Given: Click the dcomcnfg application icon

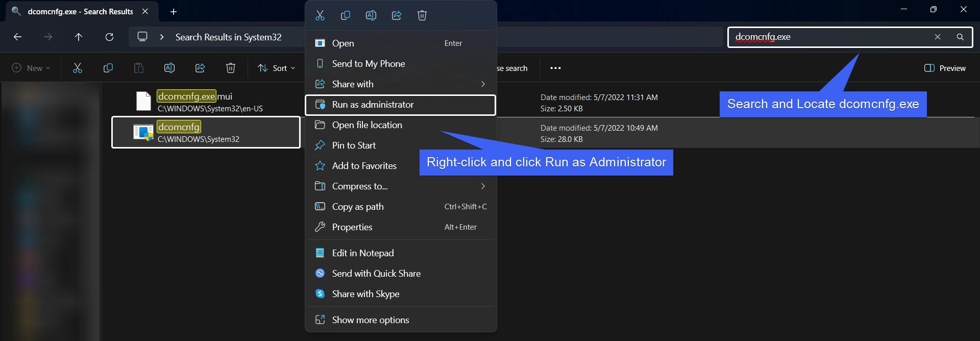Looking at the screenshot, I should (x=143, y=133).
